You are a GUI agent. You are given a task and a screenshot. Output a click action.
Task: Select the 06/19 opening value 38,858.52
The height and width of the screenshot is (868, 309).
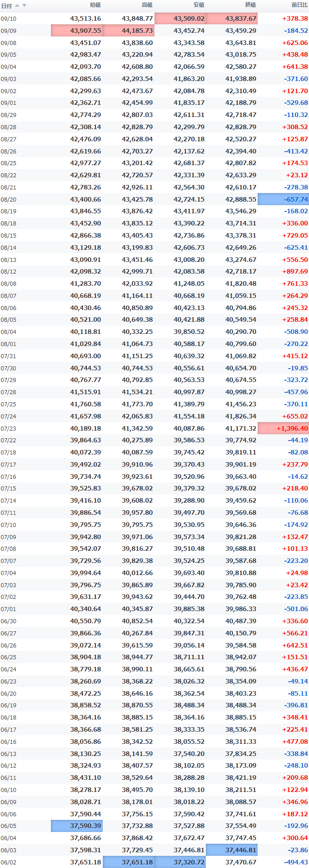click(x=86, y=706)
